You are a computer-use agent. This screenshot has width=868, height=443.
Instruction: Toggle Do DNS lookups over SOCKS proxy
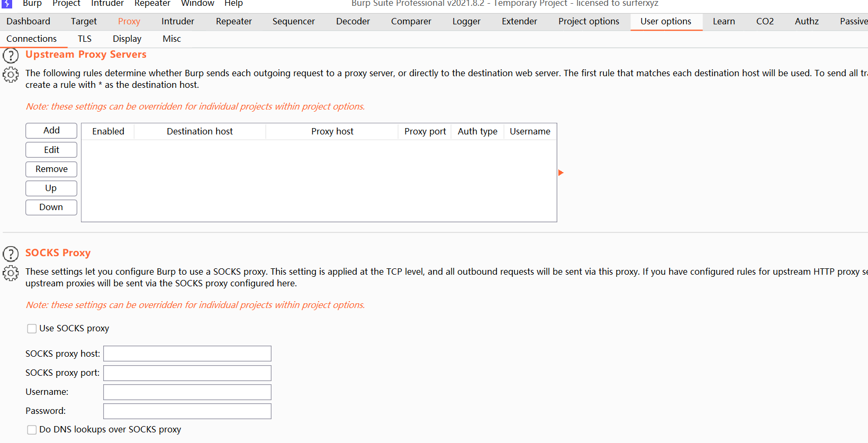tap(32, 430)
